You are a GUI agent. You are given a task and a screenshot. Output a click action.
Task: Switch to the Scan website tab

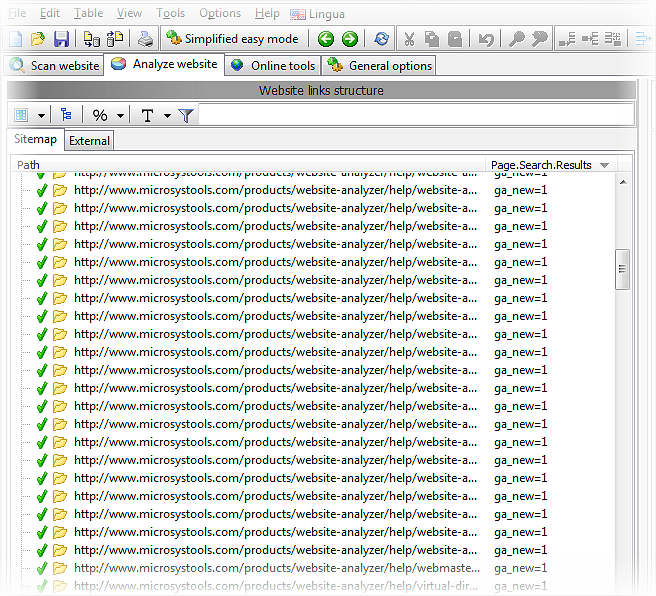55,66
